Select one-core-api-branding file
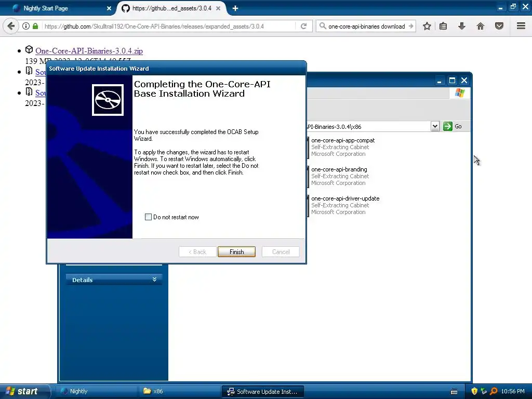Viewport: 532px width, 399px height. point(339,176)
